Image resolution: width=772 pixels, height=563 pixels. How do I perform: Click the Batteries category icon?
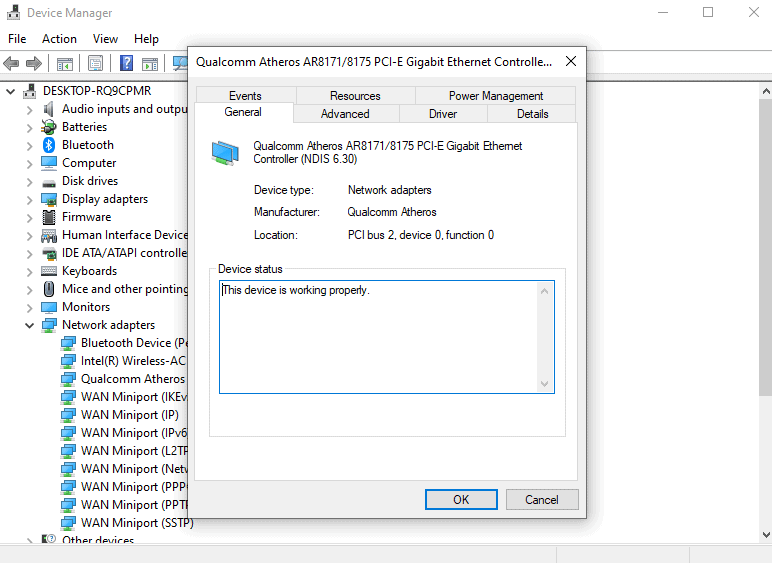pyautogui.click(x=49, y=127)
